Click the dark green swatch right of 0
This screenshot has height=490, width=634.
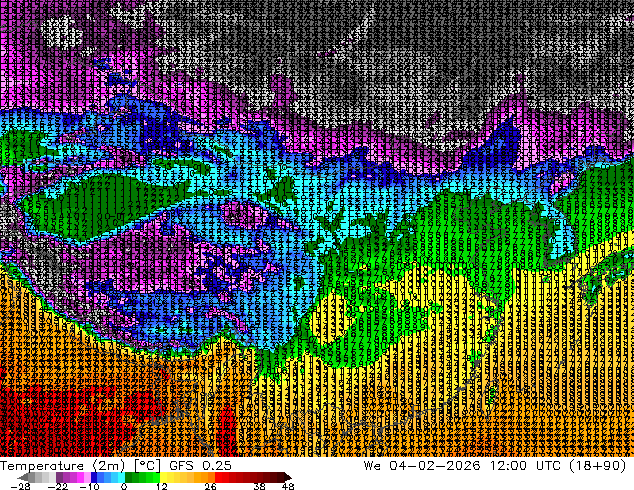click(128, 477)
